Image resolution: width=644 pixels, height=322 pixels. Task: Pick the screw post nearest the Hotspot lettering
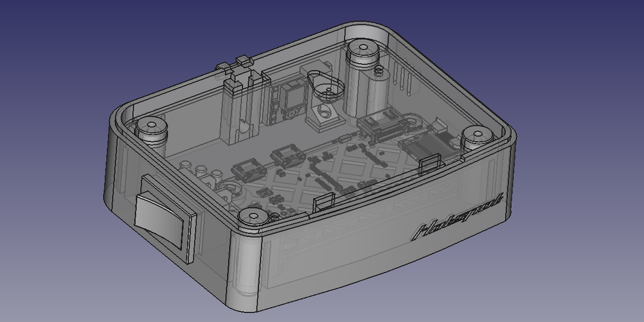click(x=477, y=138)
